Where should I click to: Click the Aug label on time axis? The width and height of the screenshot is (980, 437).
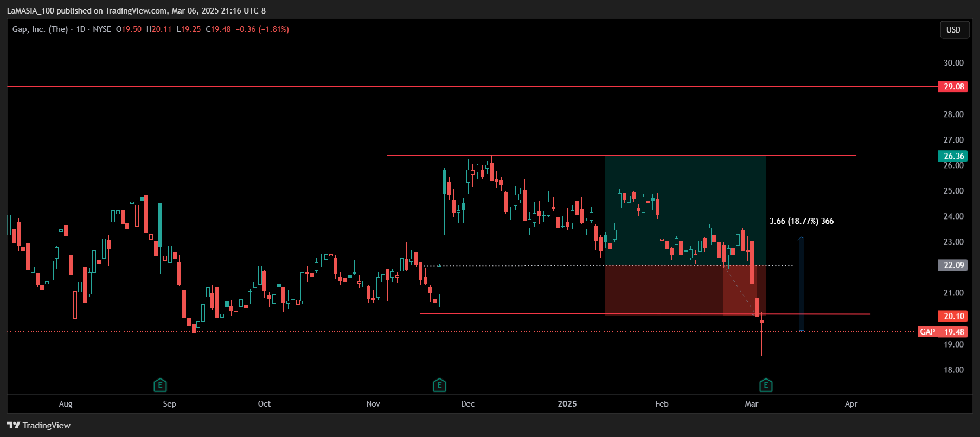coord(66,404)
